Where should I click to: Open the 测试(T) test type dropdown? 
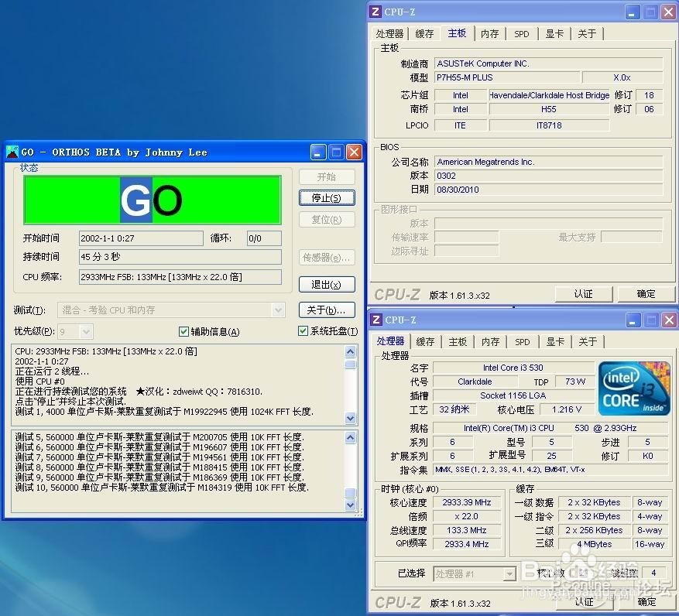coord(278,310)
